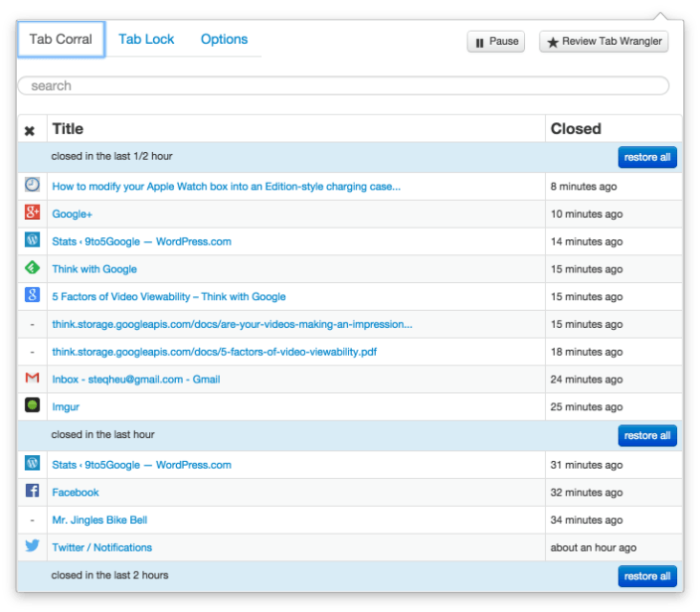Click the Twitter bird favicon
This screenshot has height=612, width=700.
click(x=32, y=546)
